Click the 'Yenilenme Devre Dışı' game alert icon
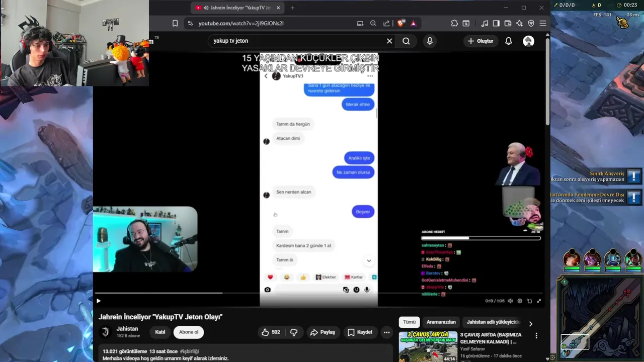The width and height of the screenshot is (644, 362). click(x=634, y=197)
